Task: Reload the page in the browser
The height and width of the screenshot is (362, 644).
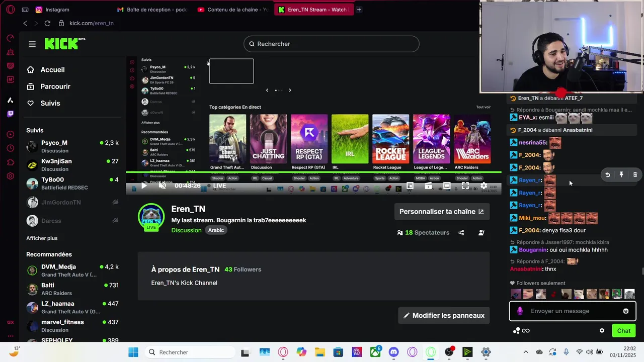Action: 47,23
